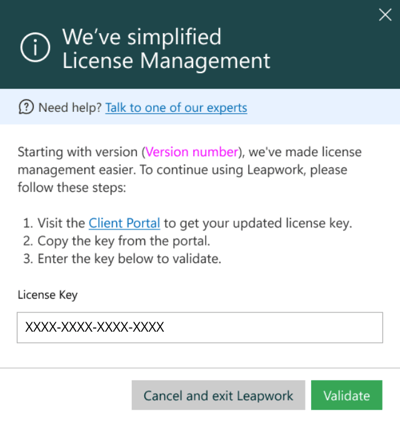
Task: Click the pink Version number placeholder
Action: tap(192, 152)
